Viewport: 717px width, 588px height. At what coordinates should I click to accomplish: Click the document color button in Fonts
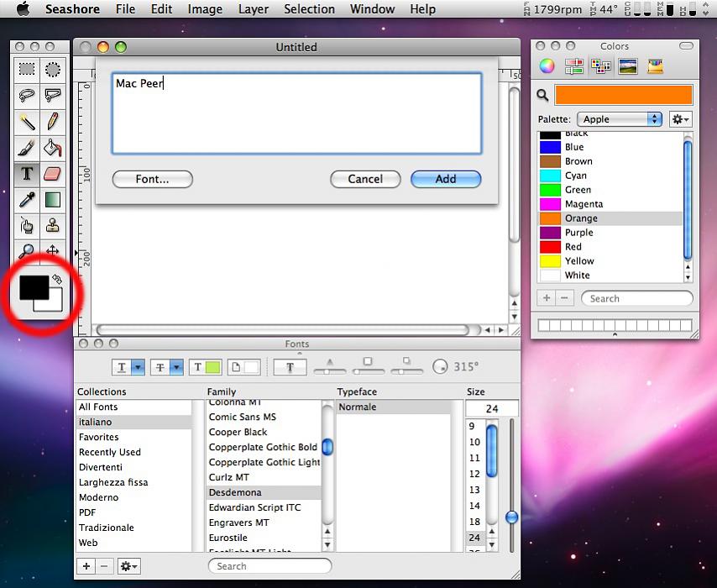[x=243, y=367]
